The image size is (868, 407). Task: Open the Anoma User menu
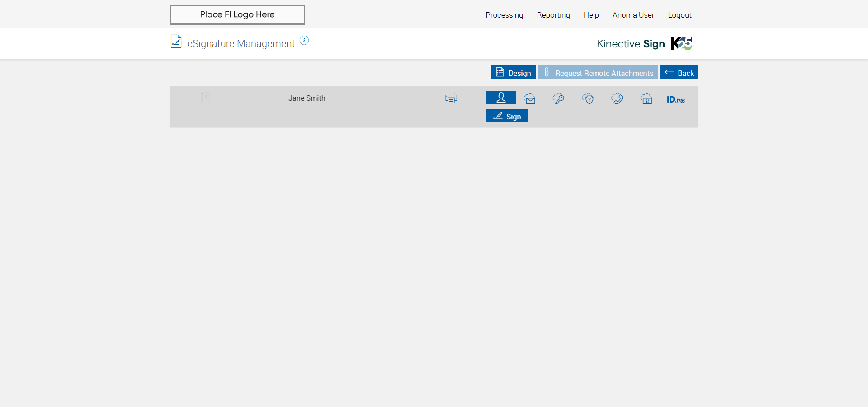tap(633, 15)
